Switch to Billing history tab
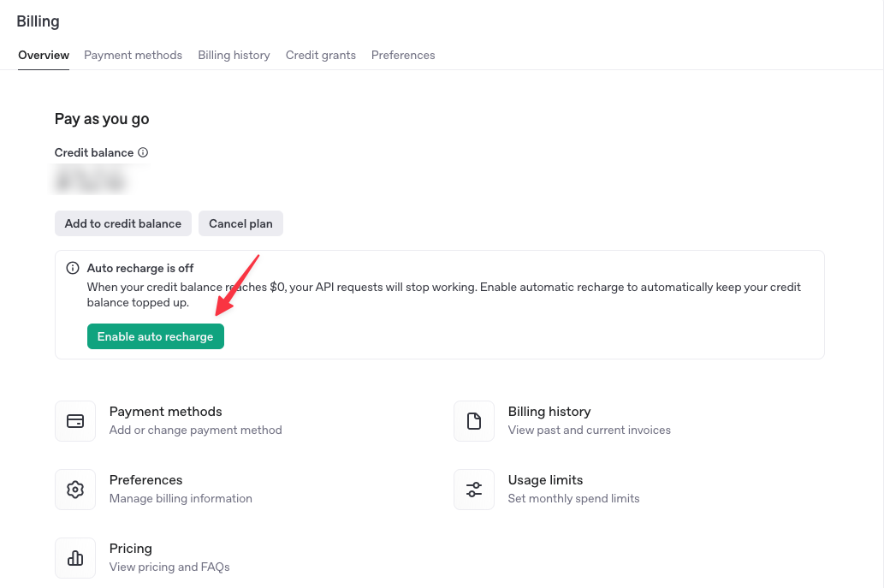This screenshot has height=588, width=884. [x=234, y=56]
